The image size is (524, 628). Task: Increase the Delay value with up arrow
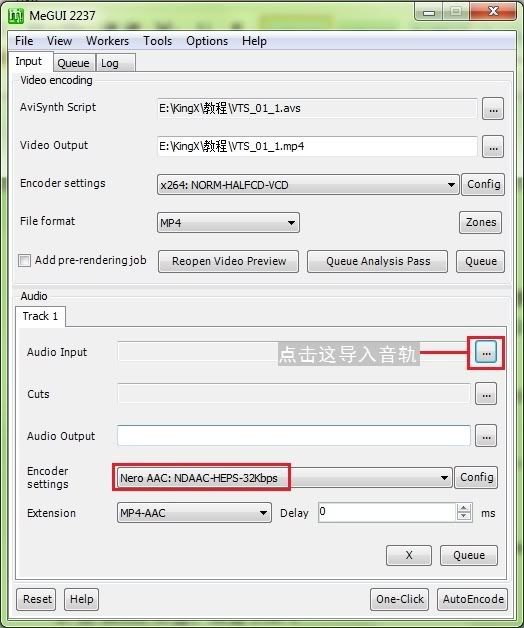coord(464,508)
